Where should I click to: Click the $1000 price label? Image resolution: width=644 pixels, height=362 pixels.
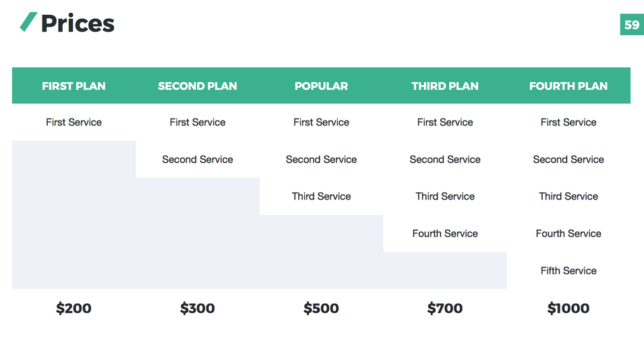pyautogui.click(x=568, y=309)
